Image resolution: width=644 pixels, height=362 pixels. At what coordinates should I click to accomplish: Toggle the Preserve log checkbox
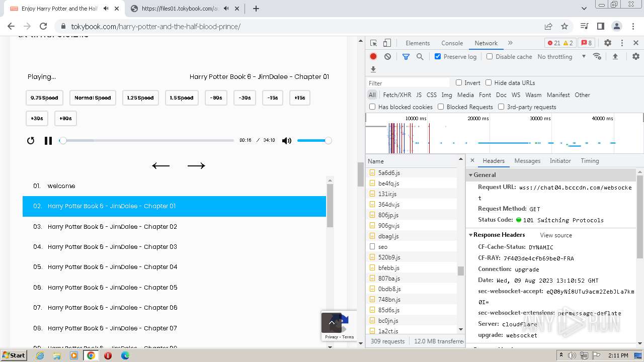[x=438, y=56]
